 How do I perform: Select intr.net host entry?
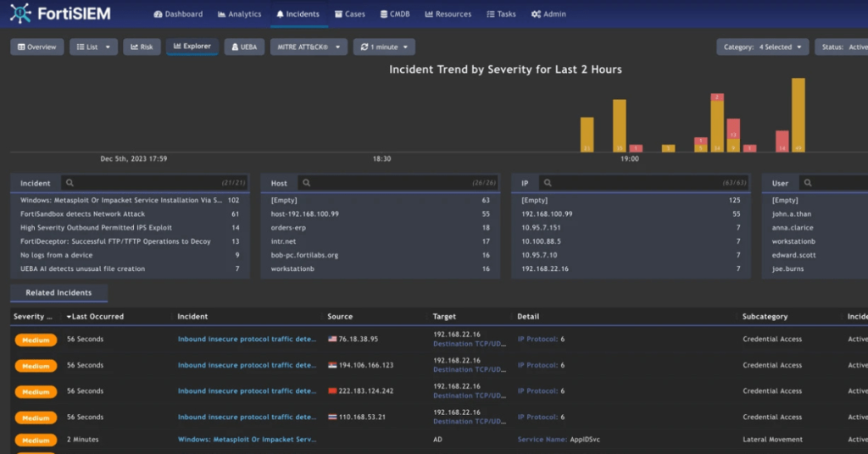[381, 241]
